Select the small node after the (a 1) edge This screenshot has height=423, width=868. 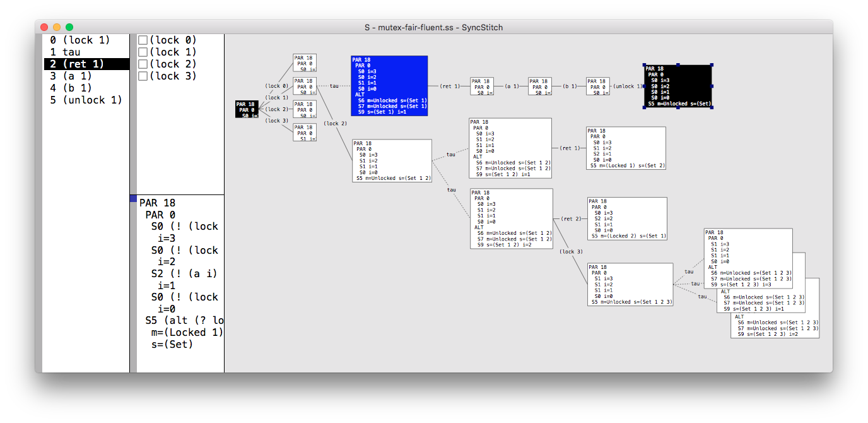pyautogui.click(x=540, y=86)
